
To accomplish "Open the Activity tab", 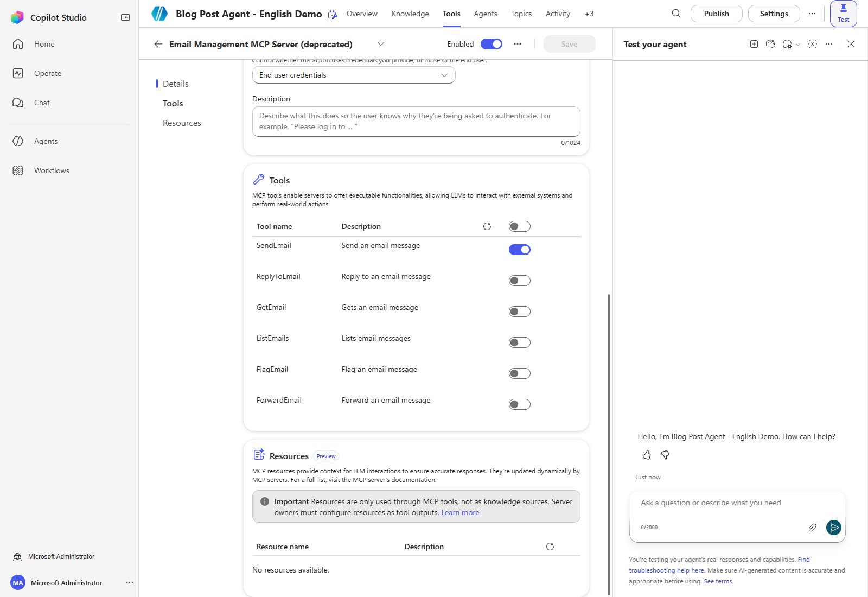I will (558, 14).
